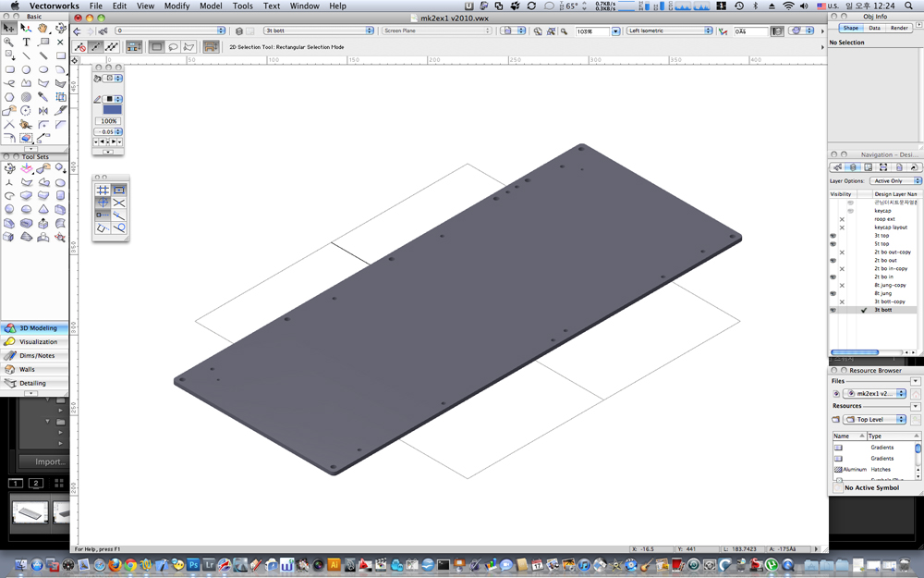Choose Polygonal Selection mode
924x578 pixels.
click(x=188, y=46)
